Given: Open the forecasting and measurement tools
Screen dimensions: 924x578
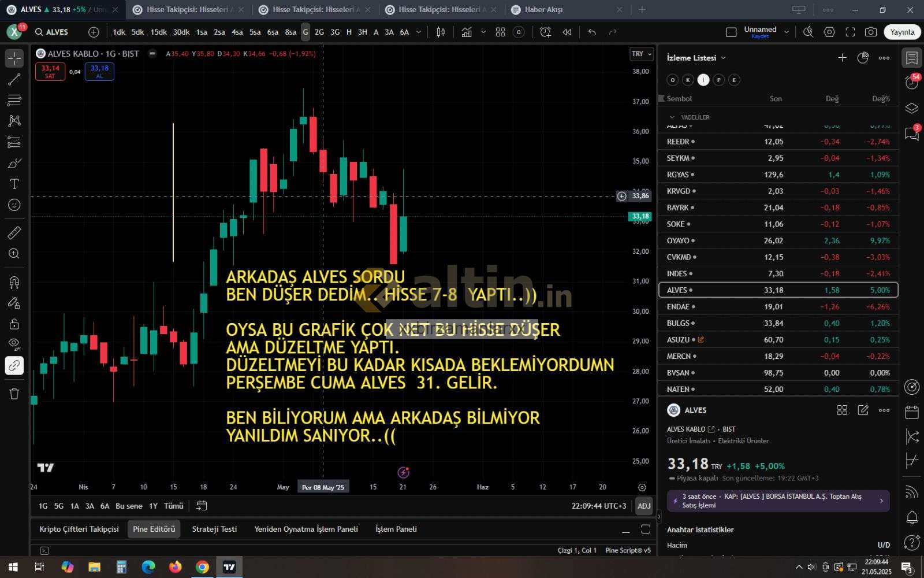Looking at the screenshot, I should (x=14, y=142).
